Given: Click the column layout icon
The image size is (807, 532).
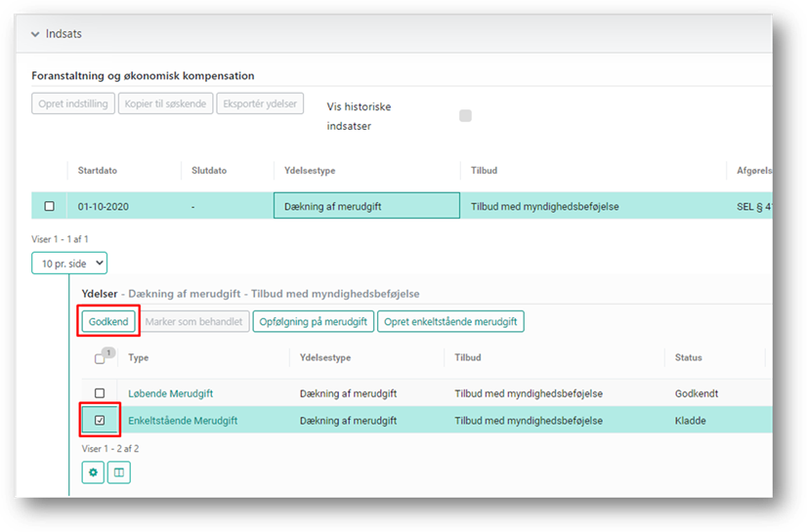Looking at the screenshot, I should pos(118,472).
